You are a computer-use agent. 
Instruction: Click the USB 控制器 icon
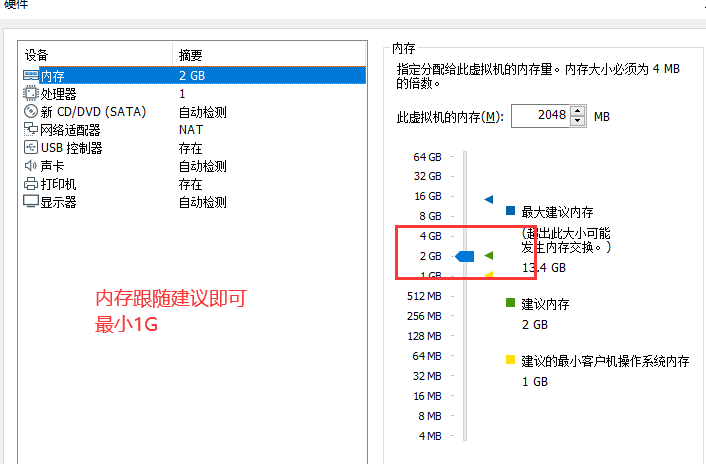point(31,148)
